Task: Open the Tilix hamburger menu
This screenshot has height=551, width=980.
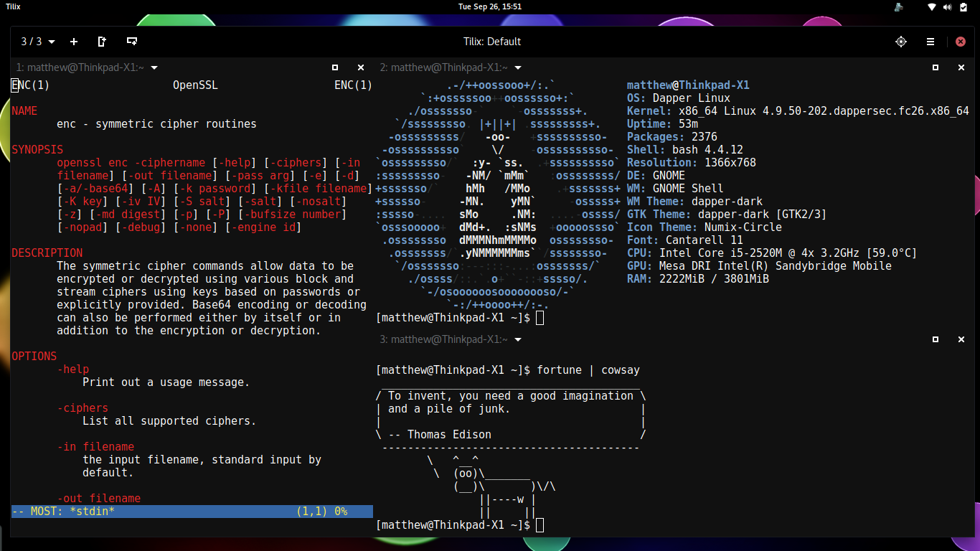Action: 930,42
